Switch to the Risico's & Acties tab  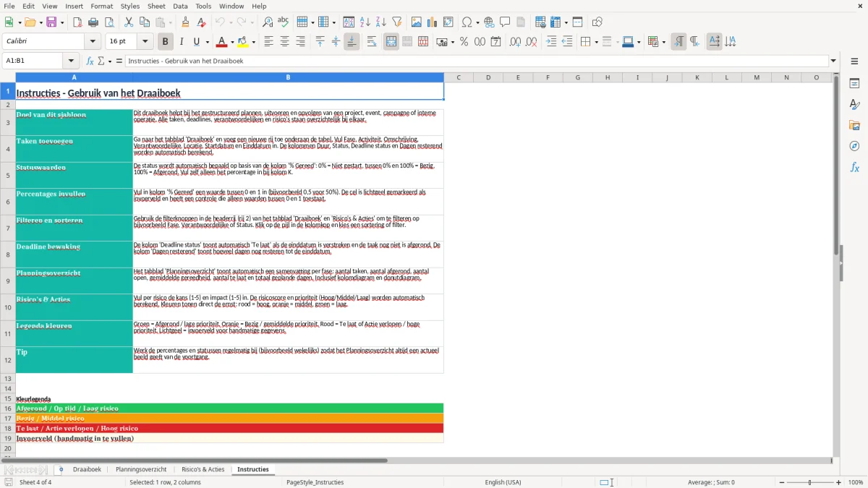(203, 469)
